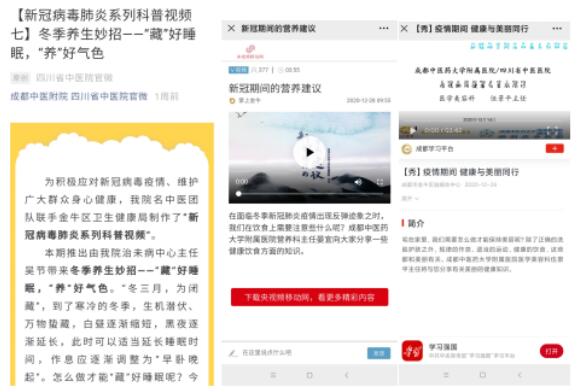Image resolution: width=578 pixels, height=392 pixels.
Task: Play the 健康与美丽同行 video
Action: pos(413,130)
